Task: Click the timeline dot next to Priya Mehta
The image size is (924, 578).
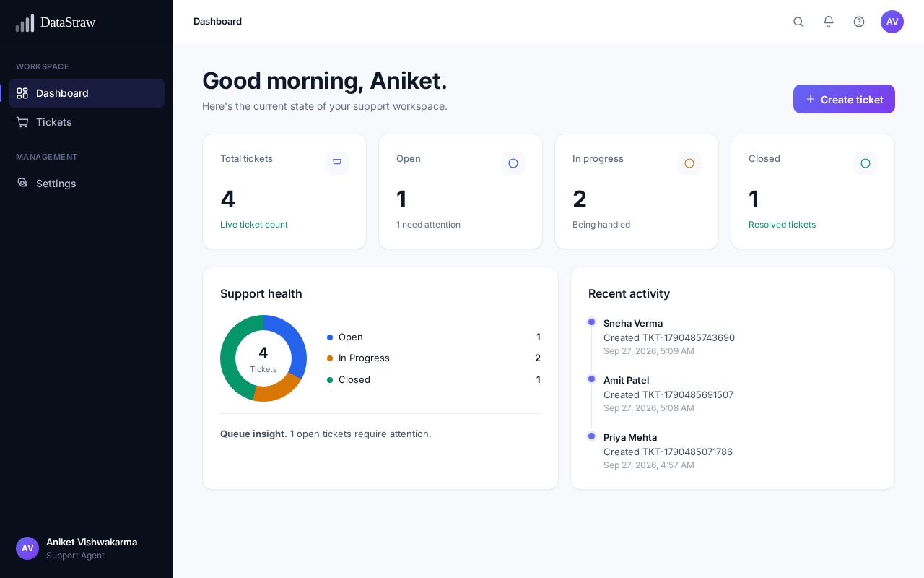Action: click(x=592, y=436)
